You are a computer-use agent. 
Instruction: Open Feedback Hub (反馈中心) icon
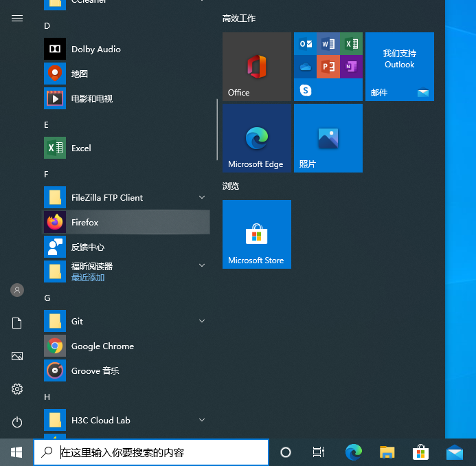[x=55, y=247]
